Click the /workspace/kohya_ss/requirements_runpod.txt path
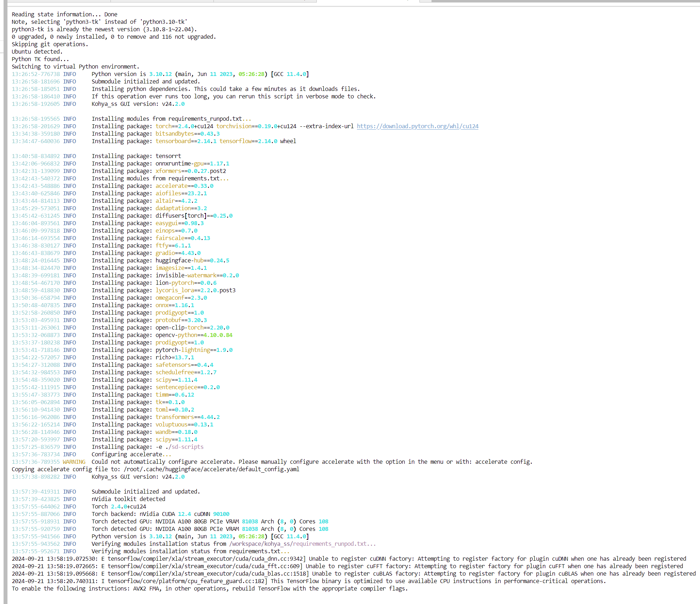Screen dimensions: 700x604 pyautogui.click(x=298, y=544)
